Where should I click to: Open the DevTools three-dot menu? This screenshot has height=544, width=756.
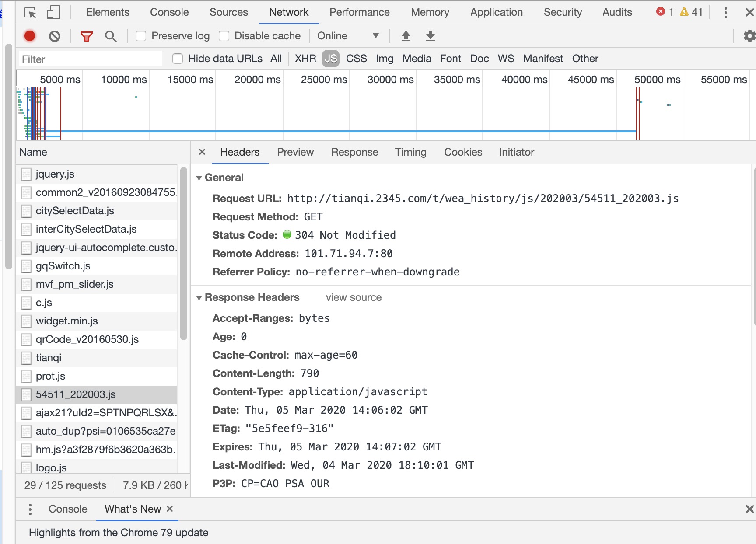pos(725,13)
